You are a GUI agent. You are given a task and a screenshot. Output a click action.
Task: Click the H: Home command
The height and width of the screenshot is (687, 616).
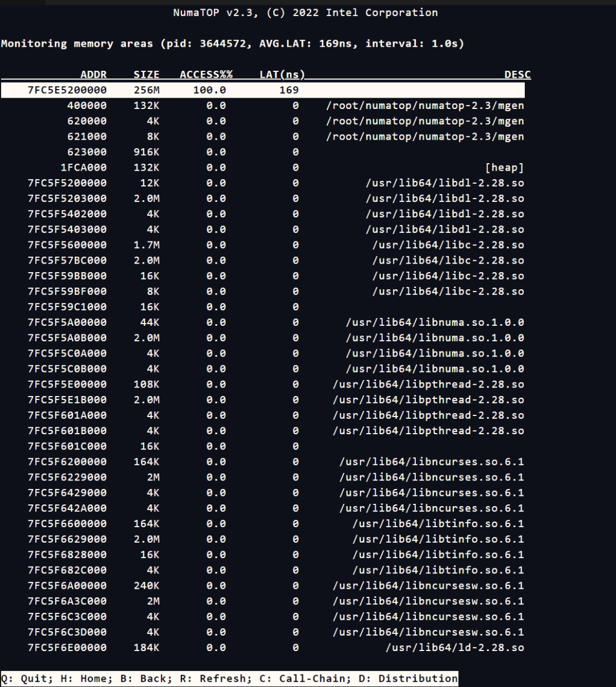point(74,678)
